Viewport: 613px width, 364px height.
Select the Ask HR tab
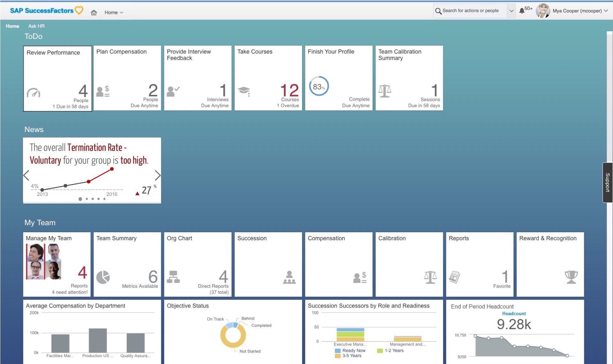tap(37, 26)
